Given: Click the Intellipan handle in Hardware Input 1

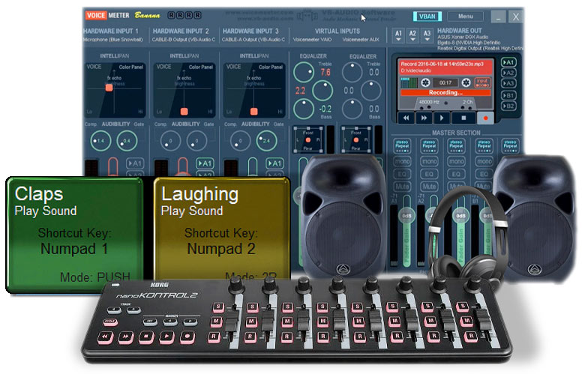Looking at the screenshot, I should [109, 88].
